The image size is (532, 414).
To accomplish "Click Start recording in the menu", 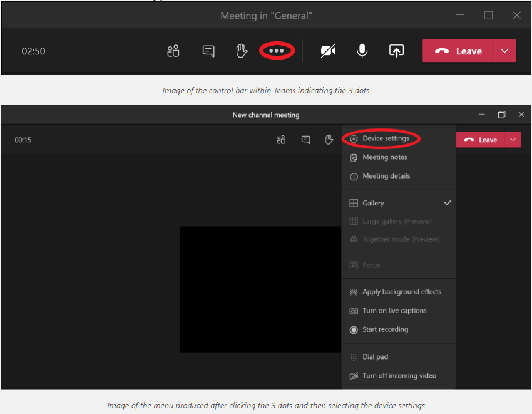I will [398, 329].
